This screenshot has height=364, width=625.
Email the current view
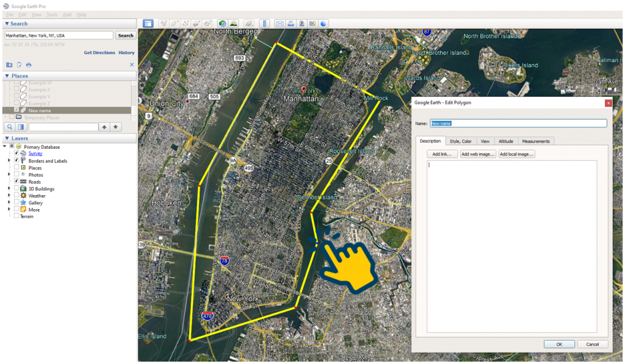point(280,23)
